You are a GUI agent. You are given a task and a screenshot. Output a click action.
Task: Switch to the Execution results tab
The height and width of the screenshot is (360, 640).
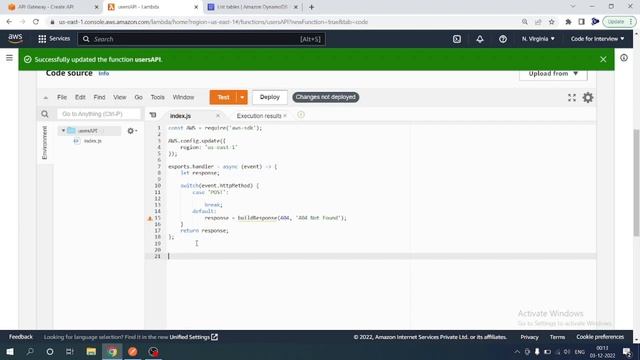(259, 116)
